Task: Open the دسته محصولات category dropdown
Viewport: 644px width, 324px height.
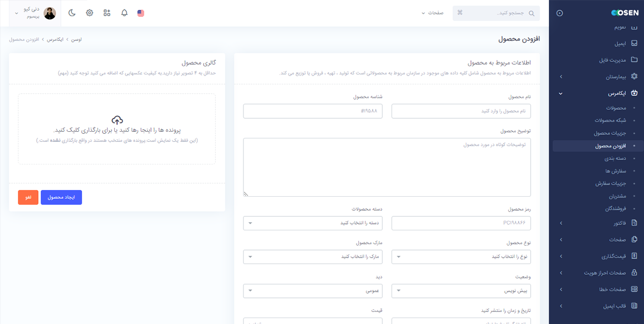Action: (313, 223)
